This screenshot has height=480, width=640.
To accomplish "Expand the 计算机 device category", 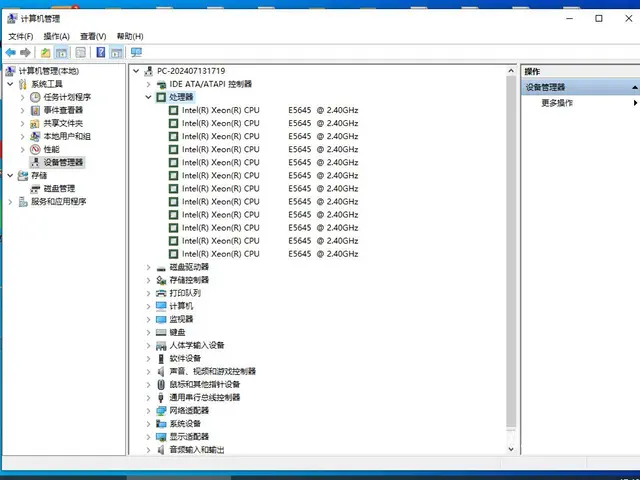I will (x=149, y=306).
